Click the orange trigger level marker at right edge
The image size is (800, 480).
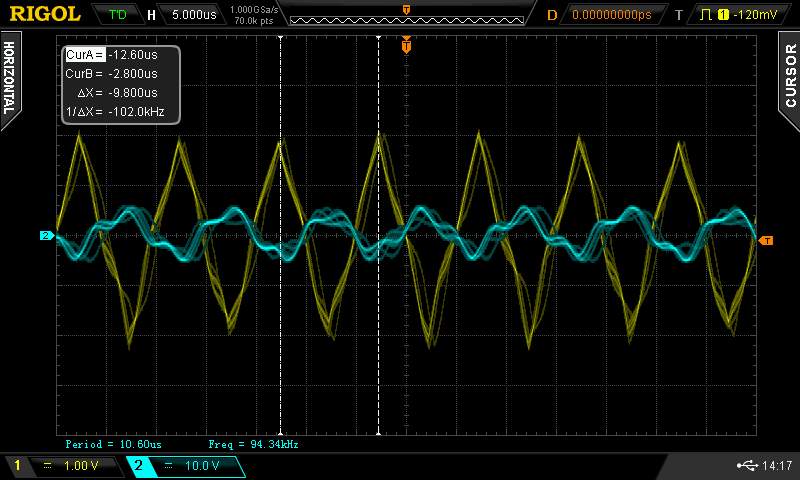pyautogui.click(x=765, y=240)
